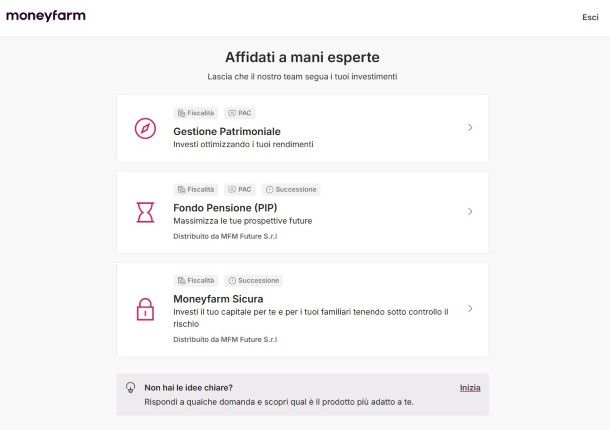Click the moneyfarm logo
Viewport: 610px width, 430px height.
tap(46, 16)
